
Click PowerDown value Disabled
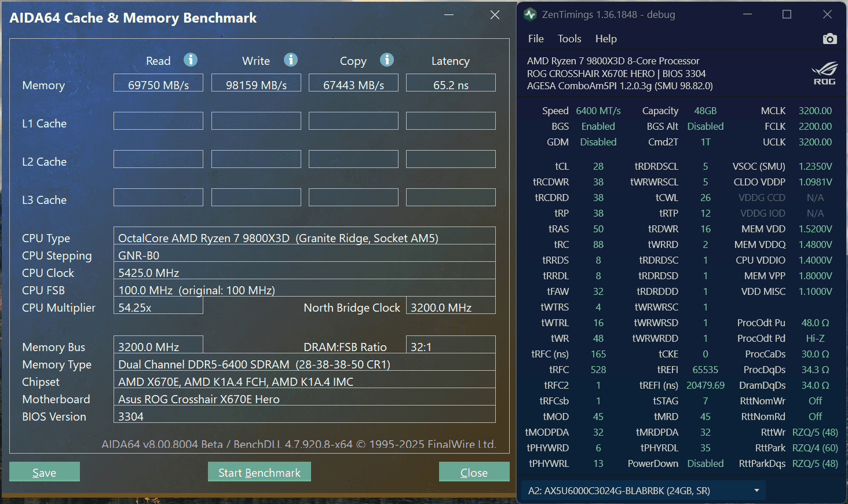[706, 463]
